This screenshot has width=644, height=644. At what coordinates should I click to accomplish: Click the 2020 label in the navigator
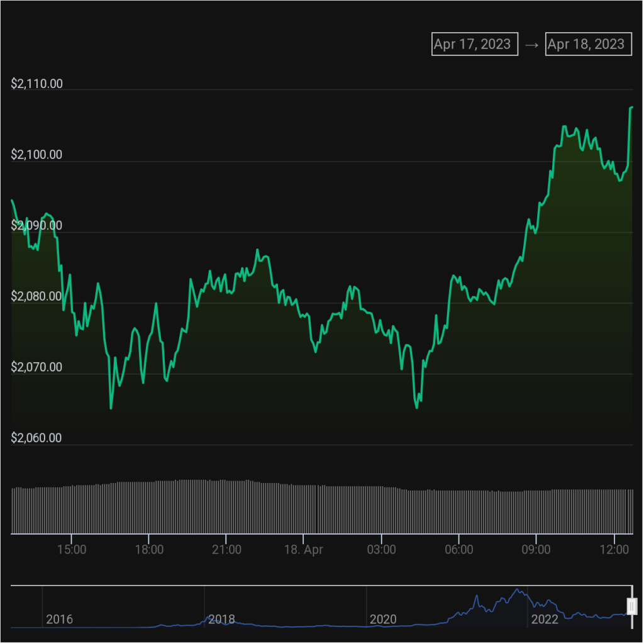pos(383,619)
